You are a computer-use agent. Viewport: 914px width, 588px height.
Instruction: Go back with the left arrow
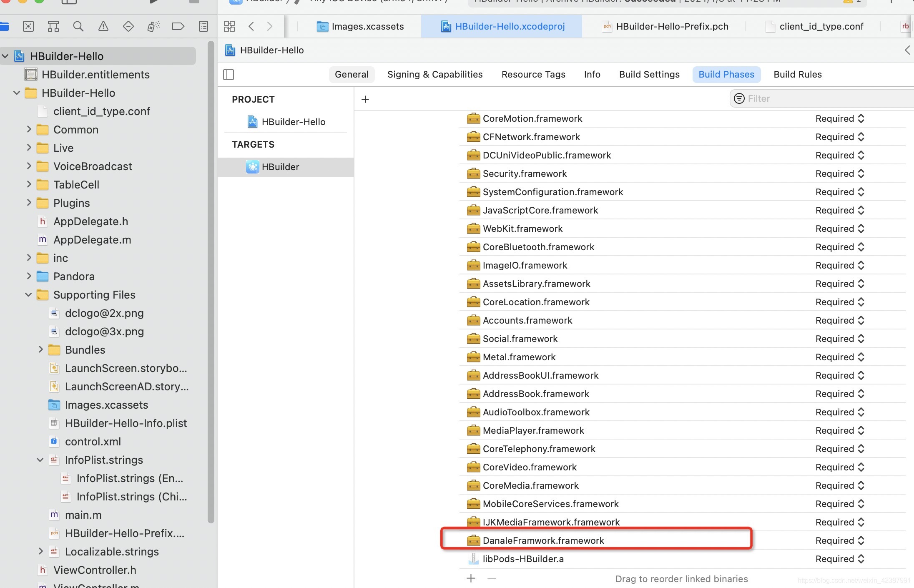point(251,26)
